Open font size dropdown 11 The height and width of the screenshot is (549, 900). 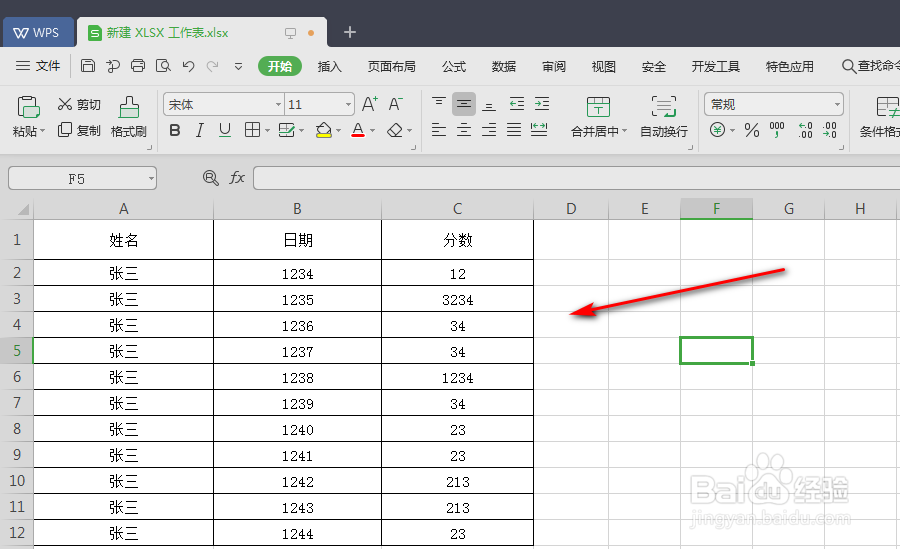pos(348,105)
